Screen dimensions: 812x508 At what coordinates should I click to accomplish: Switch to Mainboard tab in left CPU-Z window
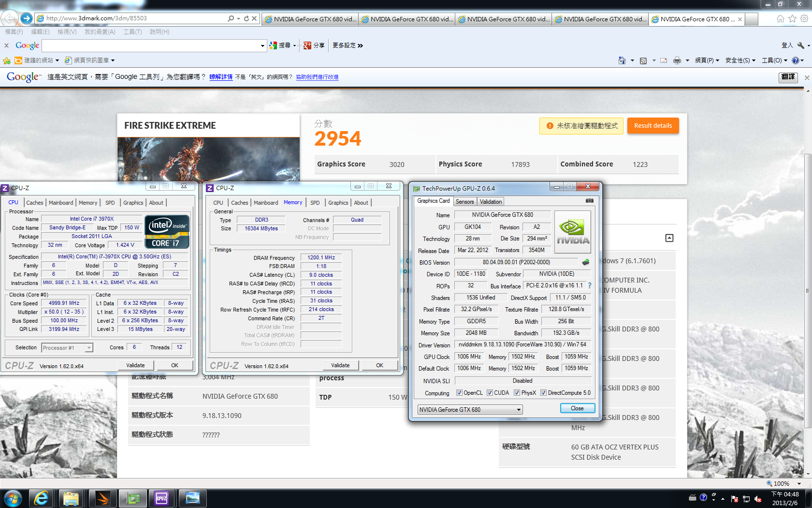coord(61,203)
